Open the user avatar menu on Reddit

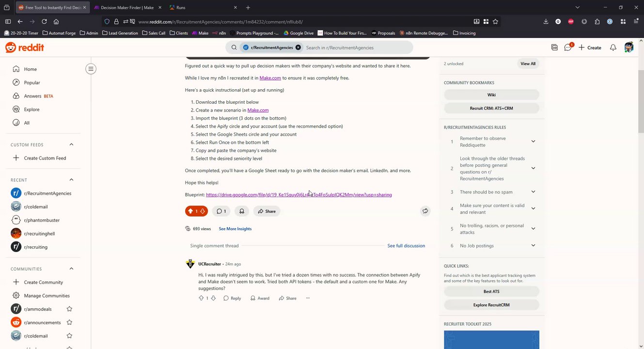629,47
